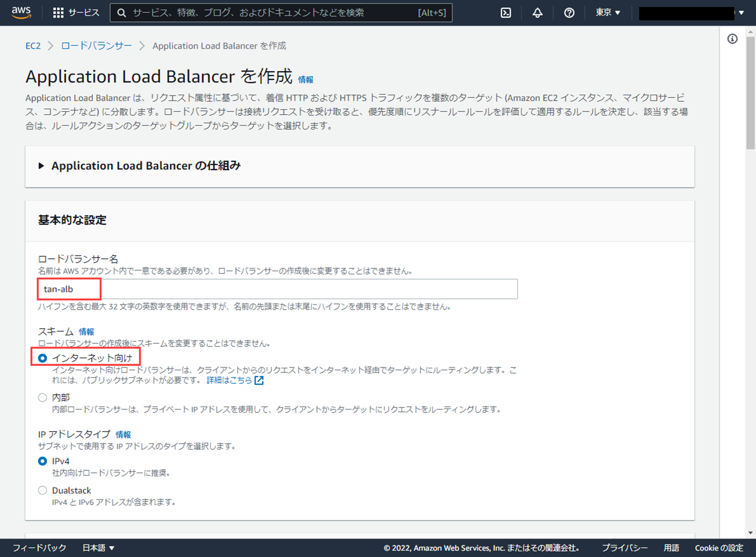Click the scrollbar up arrow
756x557 pixels.
pyautogui.click(x=751, y=31)
